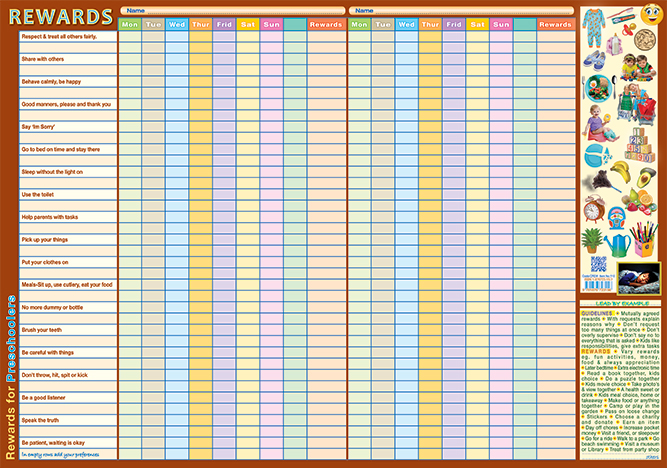Tick left chart Sun box for 'Use the toilet'

point(271,194)
